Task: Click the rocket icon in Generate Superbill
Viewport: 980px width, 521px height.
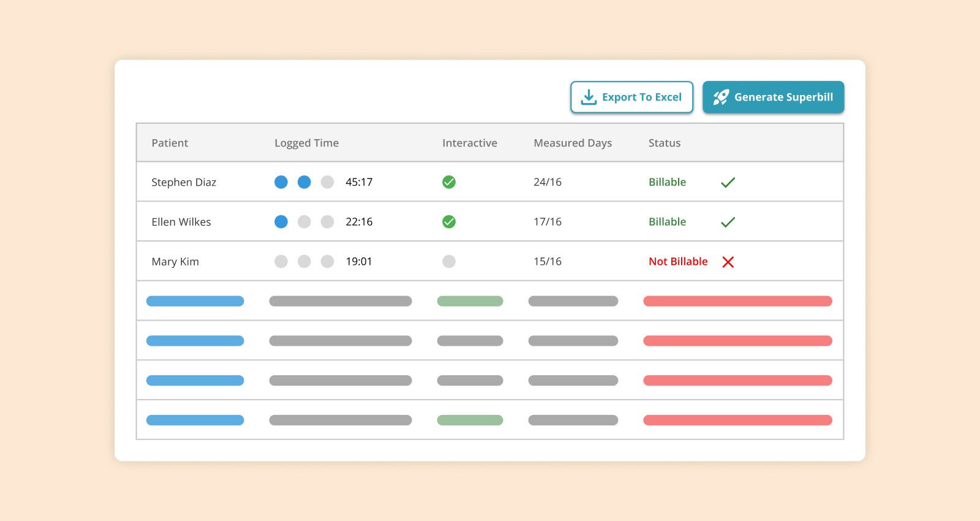Action: (x=721, y=97)
